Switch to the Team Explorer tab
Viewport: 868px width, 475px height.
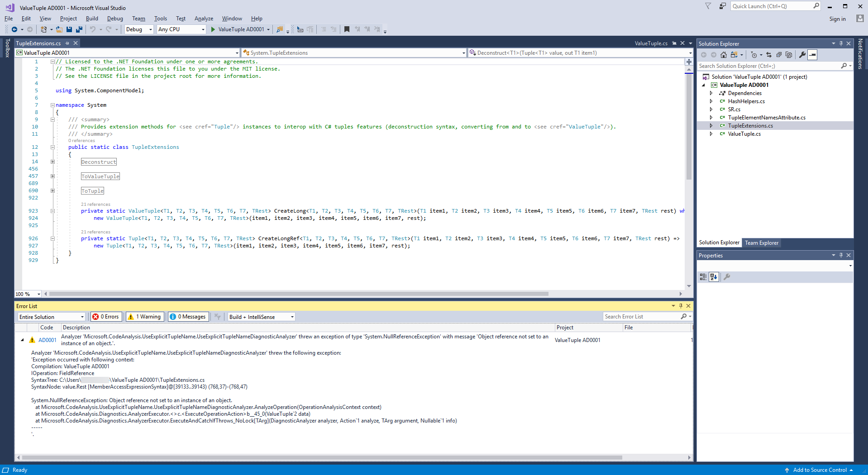click(762, 242)
